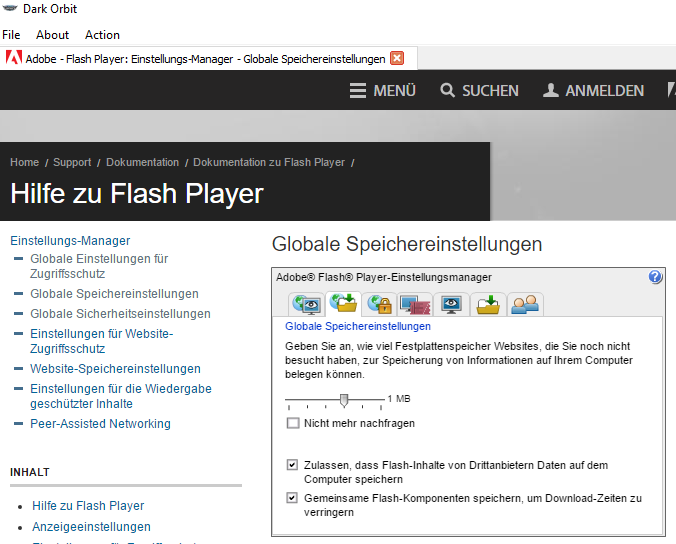Screen dimensions: 676x544
Task: Check the 'Nicht mehr nachfragen' checkbox
Action: point(293,423)
